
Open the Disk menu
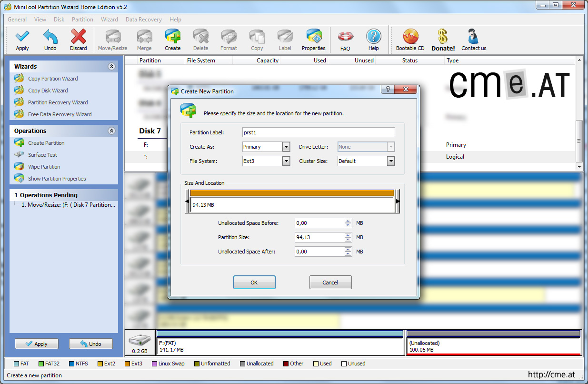[59, 20]
